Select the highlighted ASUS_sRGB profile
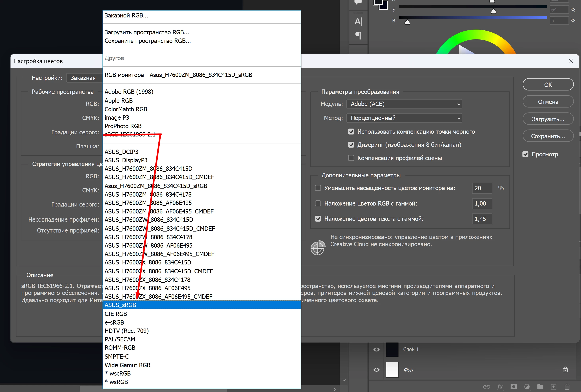Viewport: 581px width, 392px height. coord(201,305)
